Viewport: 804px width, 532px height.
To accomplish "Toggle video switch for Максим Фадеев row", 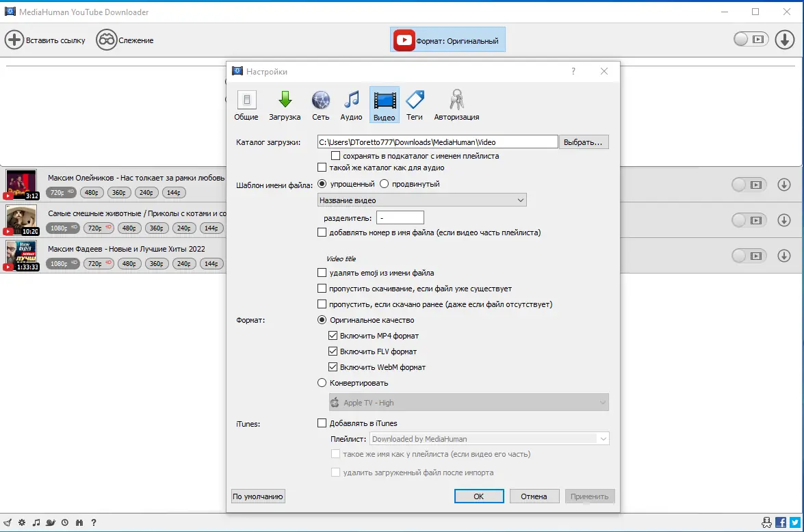I will (749, 255).
